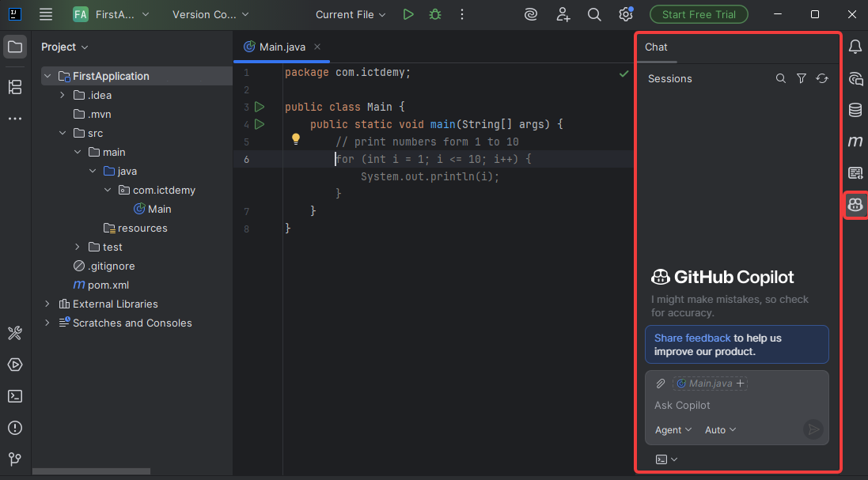Refresh the Copilot sessions list
This screenshot has width=868, height=480.
click(822, 78)
